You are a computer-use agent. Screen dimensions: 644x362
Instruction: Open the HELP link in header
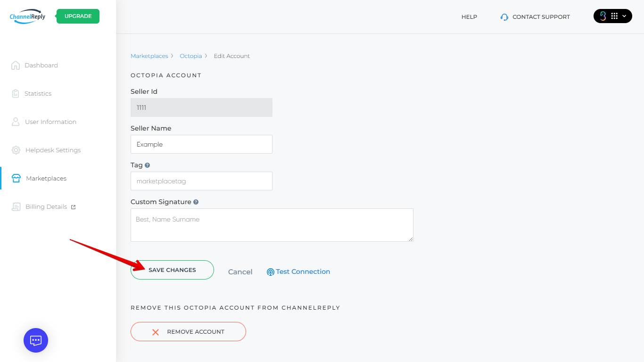[x=469, y=17]
